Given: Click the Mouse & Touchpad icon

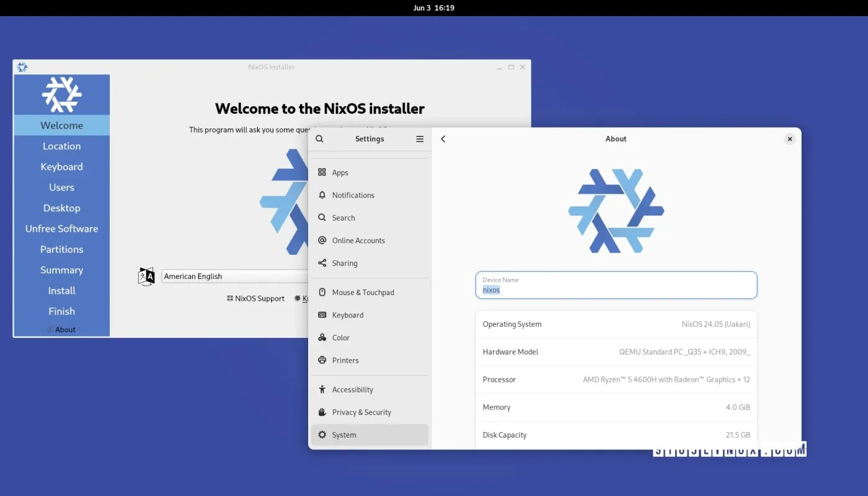Looking at the screenshot, I should pos(322,292).
